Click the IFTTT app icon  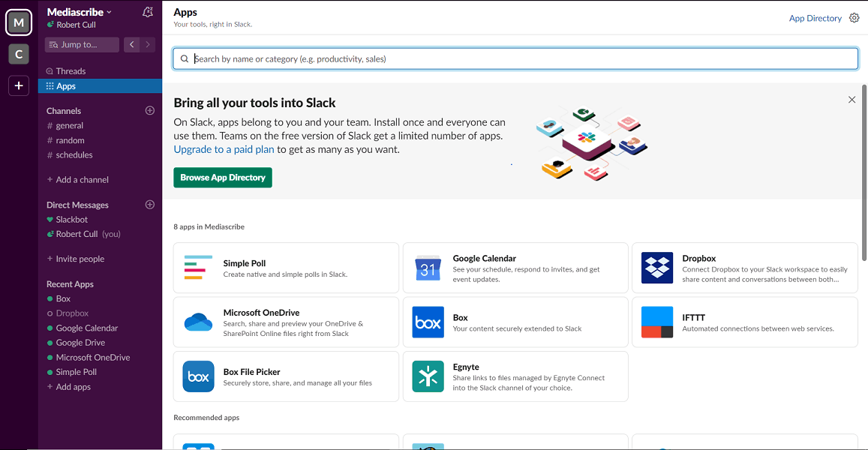click(x=657, y=322)
